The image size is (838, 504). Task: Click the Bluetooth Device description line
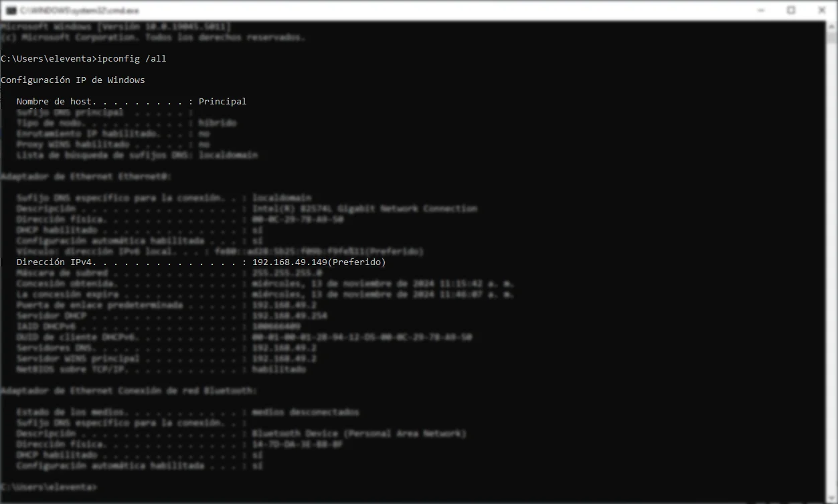[x=359, y=433]
